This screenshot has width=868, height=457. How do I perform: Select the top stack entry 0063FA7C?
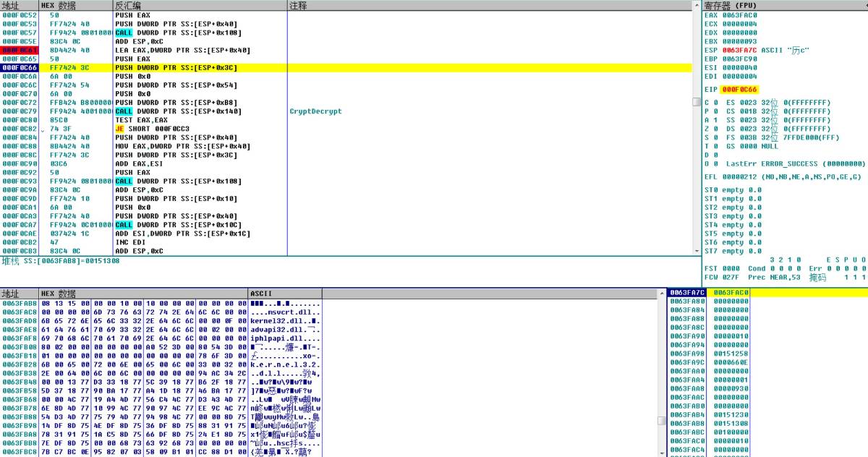tap(767, 293)
